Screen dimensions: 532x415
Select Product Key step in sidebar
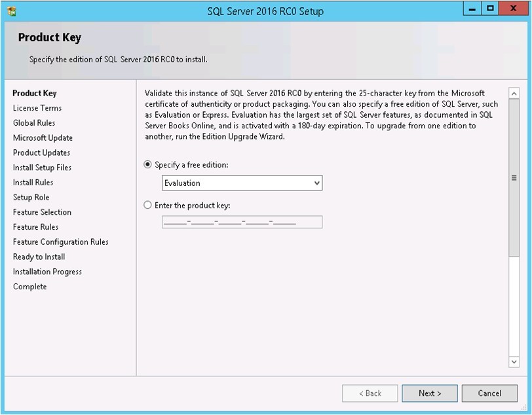(35, 93)
